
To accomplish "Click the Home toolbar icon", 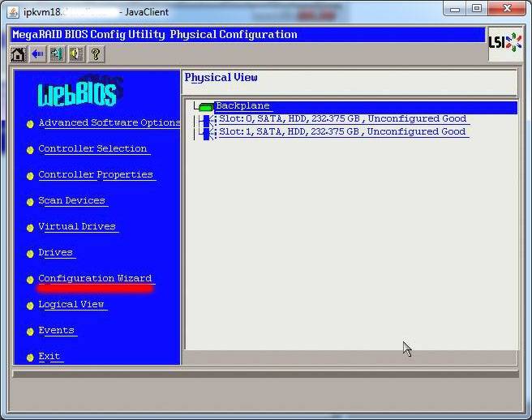I will coord(19,54).
